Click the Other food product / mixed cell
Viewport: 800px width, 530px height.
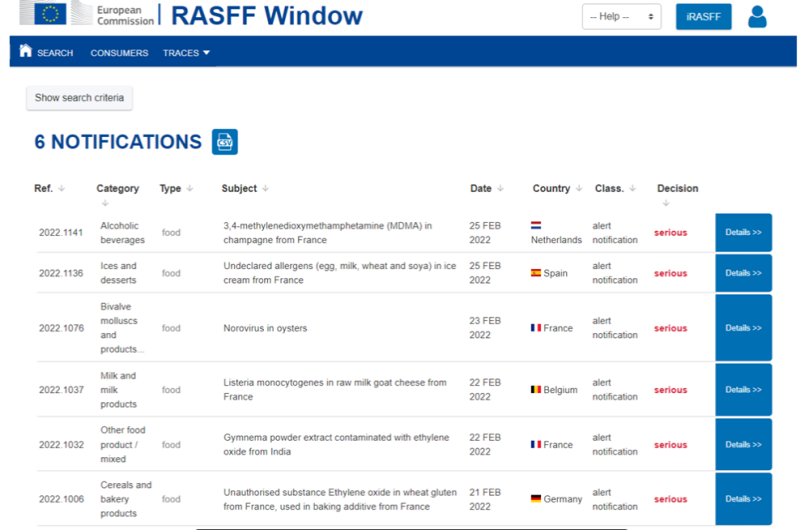click(x=123, y=444)
